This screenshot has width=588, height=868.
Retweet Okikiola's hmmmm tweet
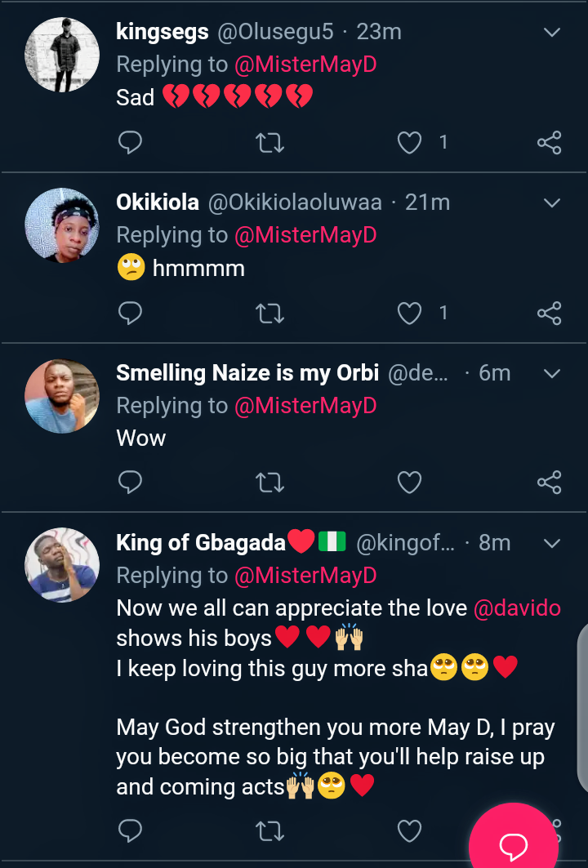(x=269, y=313)
